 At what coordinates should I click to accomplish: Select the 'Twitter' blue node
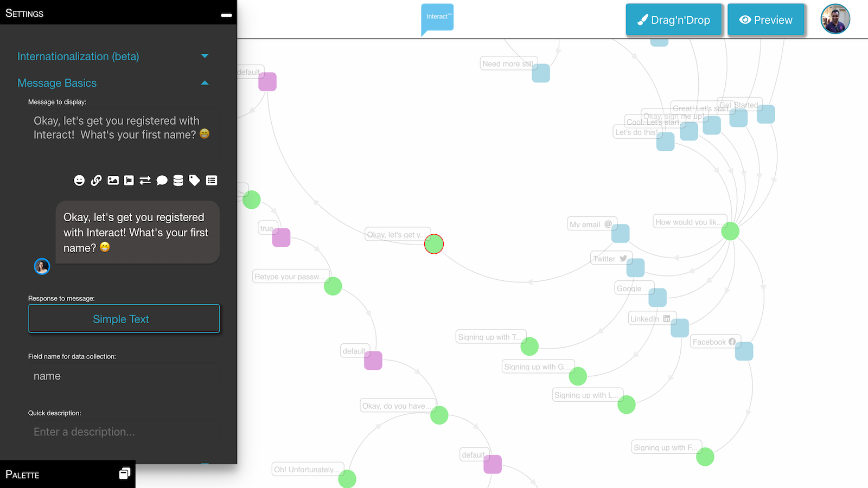636,268
